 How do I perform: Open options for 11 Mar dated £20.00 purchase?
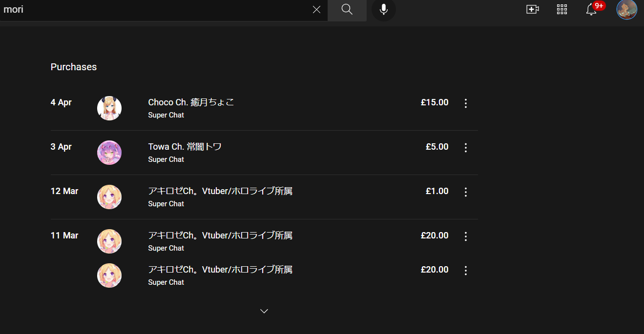[x=466, y=236]
